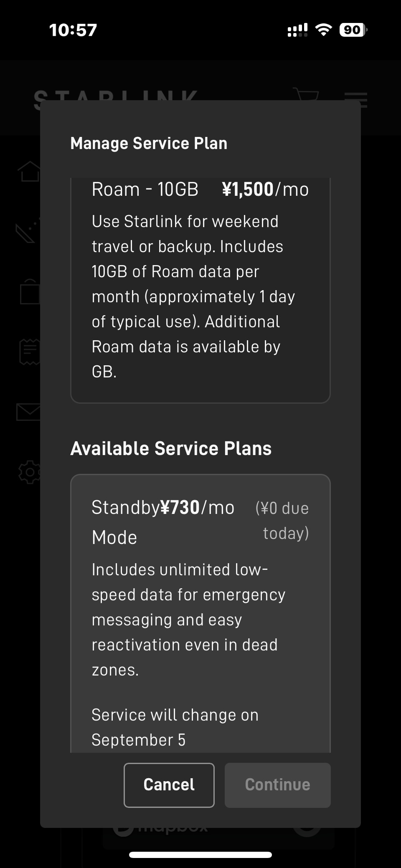Tap the 10:57 clock in status bar

pyautogui.click(x=73, y=30)
